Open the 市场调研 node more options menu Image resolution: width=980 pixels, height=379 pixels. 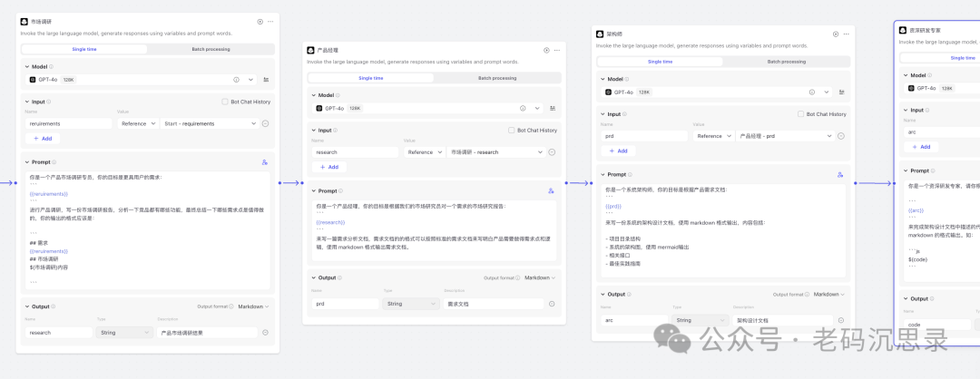[270, 21]
